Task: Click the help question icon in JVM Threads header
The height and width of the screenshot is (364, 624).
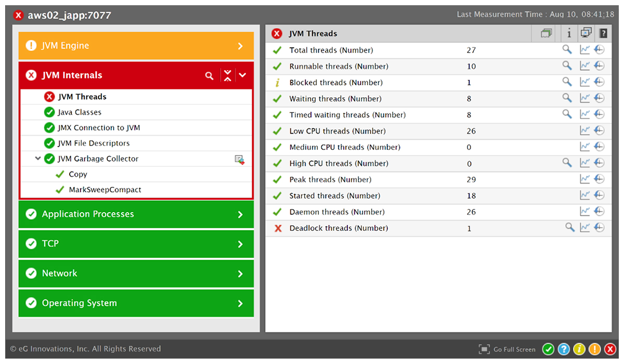Action: [603, 33]
